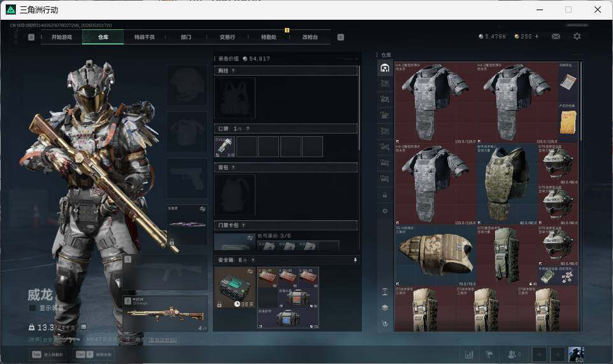This screenshot has width=613, height=364.
Task: Invite teammate with first plus slot
Action: [x=538, y=354]
